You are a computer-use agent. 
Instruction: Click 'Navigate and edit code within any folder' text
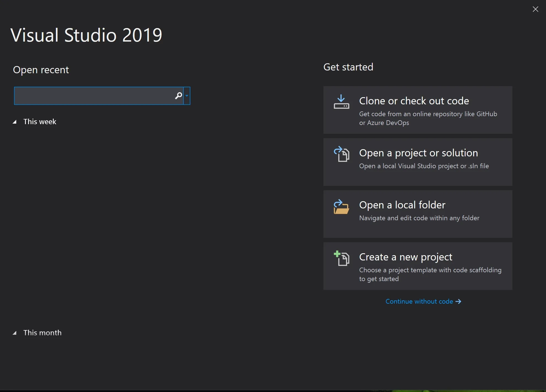[419, 218]
